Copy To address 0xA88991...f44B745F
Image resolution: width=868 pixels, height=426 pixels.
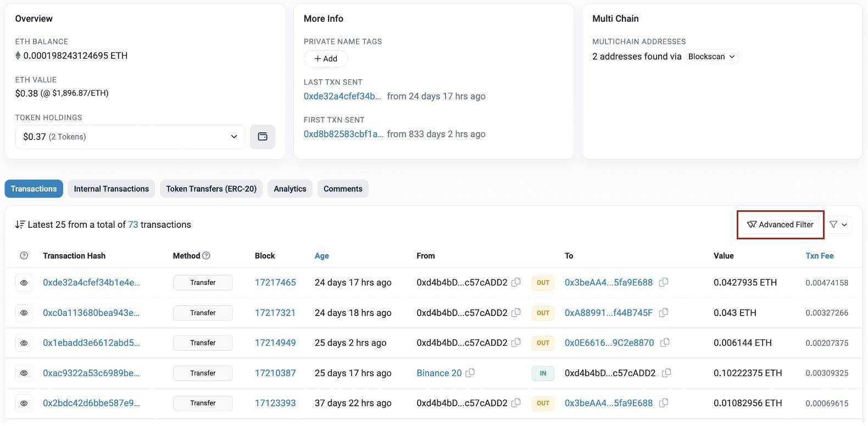pyautogui.click(x=664, y=312)
